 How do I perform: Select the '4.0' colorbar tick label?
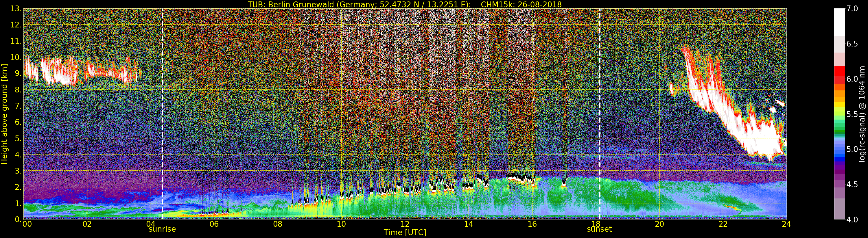click(852, 220)
